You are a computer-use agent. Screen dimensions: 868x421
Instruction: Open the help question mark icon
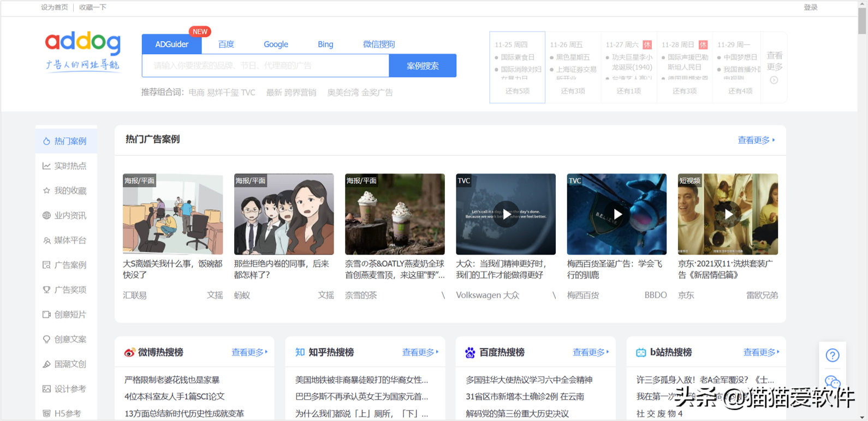click(x=833, y=356)
